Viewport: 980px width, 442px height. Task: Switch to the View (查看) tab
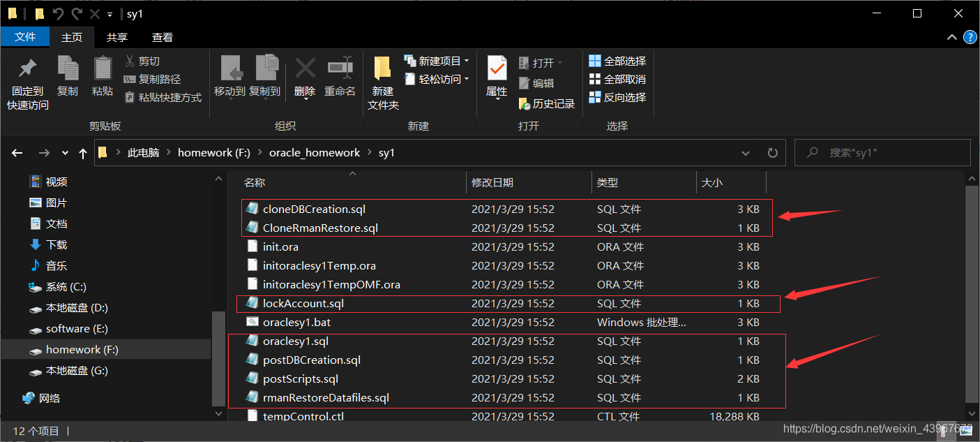(x=163, y=37)
